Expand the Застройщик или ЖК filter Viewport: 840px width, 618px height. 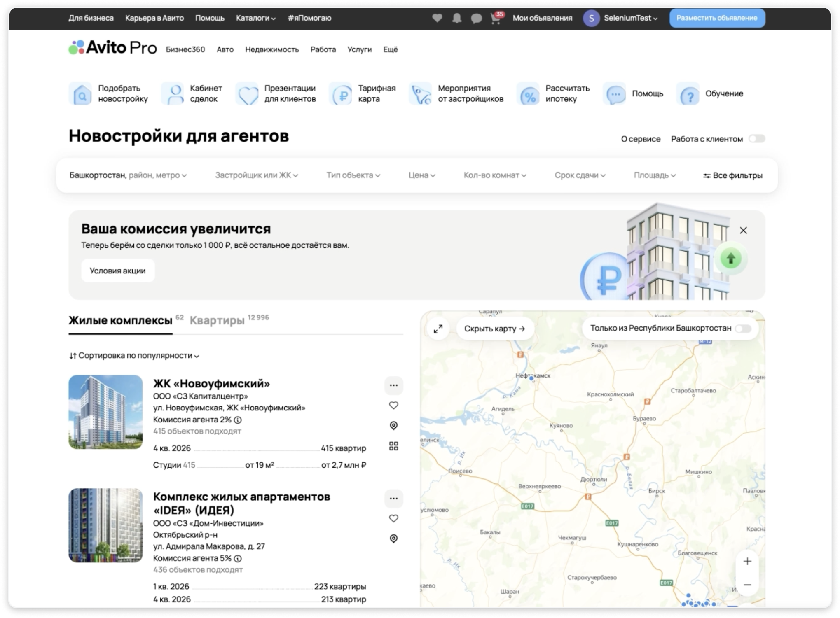256,175
